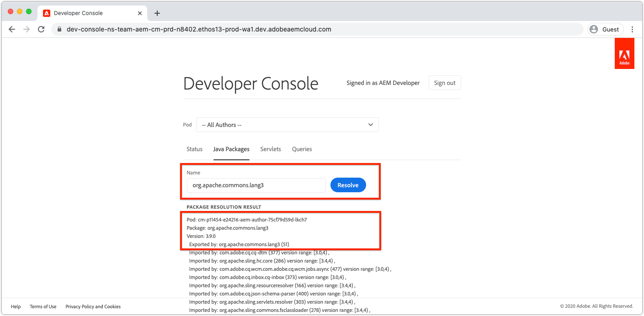Open the Terms of Use link
This screenshot has height=316, width=644.
tap(43, 306)
